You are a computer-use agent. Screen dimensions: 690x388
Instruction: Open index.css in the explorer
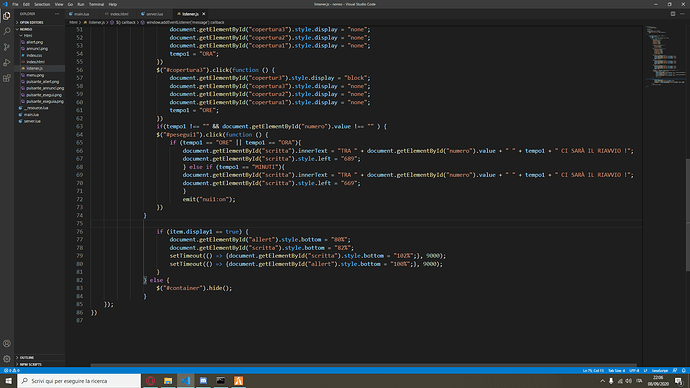click(x=34, y=55)
